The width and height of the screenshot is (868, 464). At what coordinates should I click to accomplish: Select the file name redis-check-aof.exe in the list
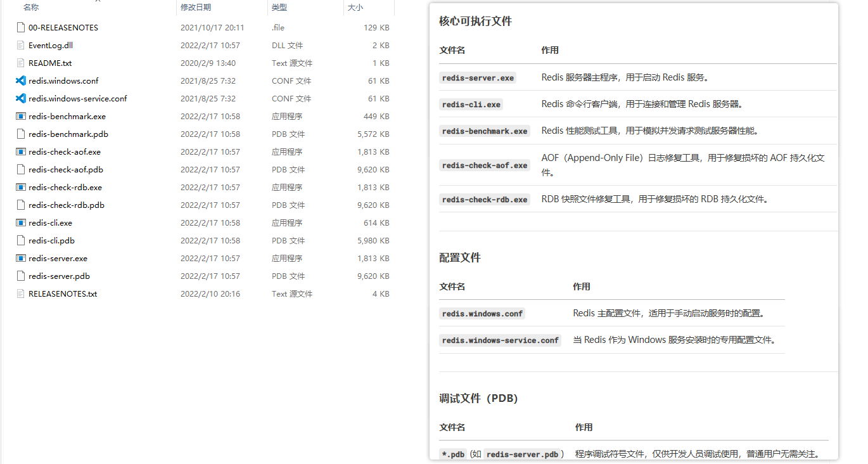tap(65, 151)
